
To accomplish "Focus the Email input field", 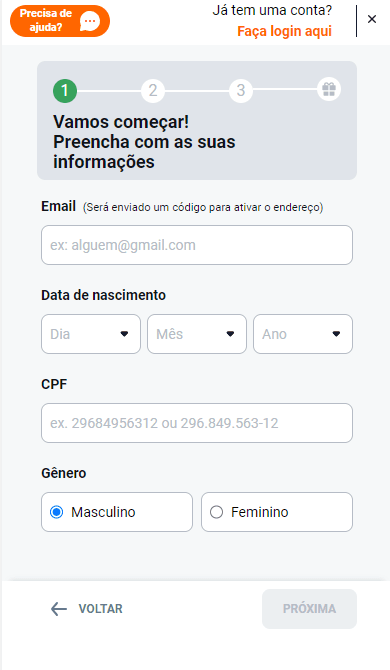I will coord(197,245).
